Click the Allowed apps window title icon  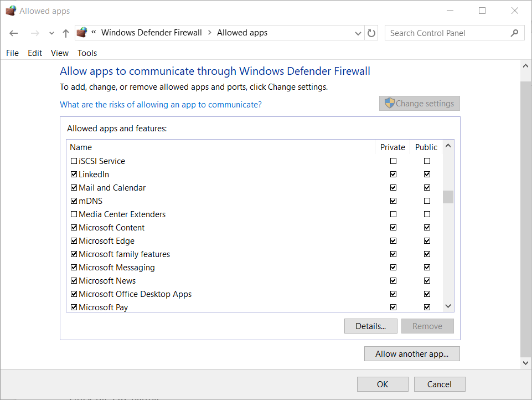point(11,11)
